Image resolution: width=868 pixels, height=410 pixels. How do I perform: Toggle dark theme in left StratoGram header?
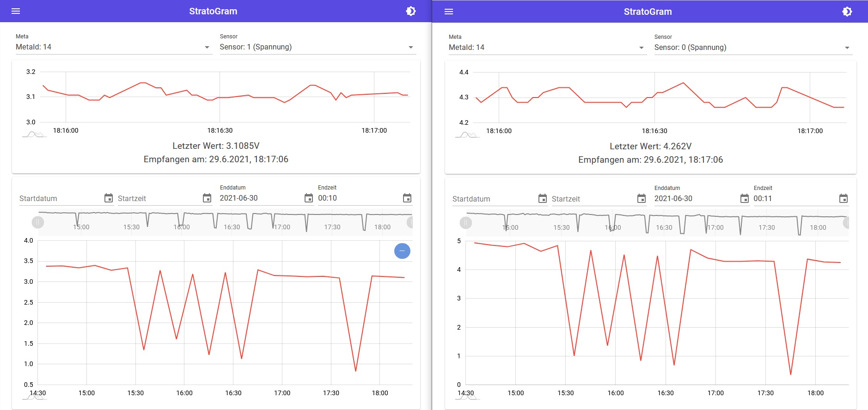point(410,11)
